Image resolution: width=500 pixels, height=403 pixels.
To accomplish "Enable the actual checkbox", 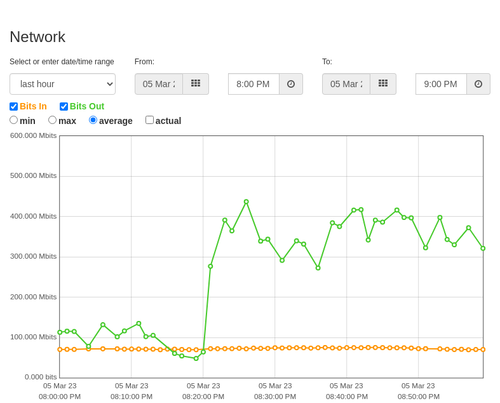I will coord(150,120).
